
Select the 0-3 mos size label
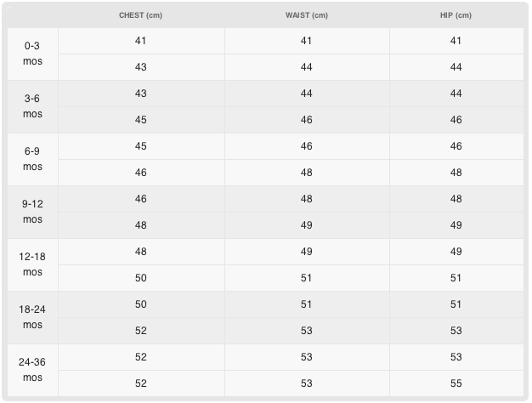(x=32, y=54)
